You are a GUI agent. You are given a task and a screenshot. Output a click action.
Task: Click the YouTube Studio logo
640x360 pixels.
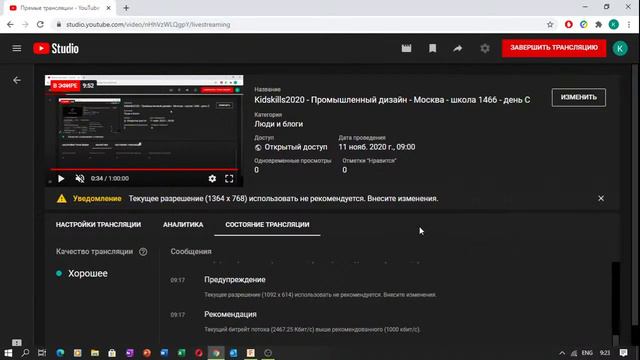click(x=56, y=49)
